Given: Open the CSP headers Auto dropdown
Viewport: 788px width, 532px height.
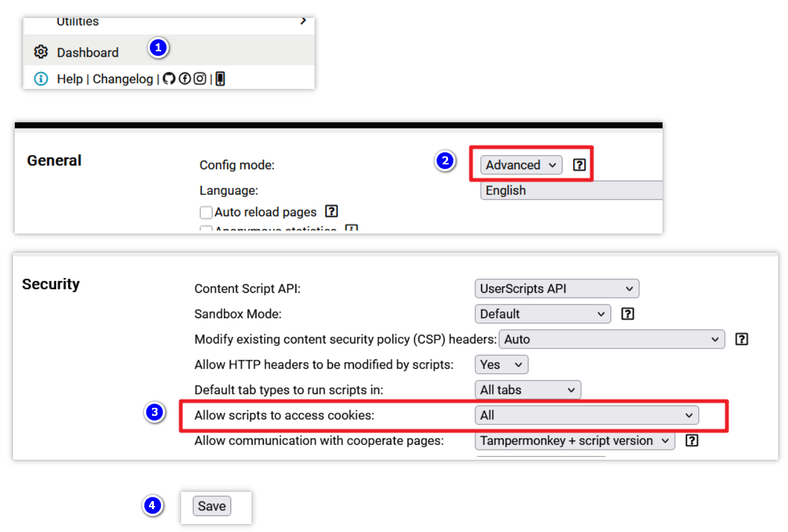Looking at the screenshot, I should (612, 339).
